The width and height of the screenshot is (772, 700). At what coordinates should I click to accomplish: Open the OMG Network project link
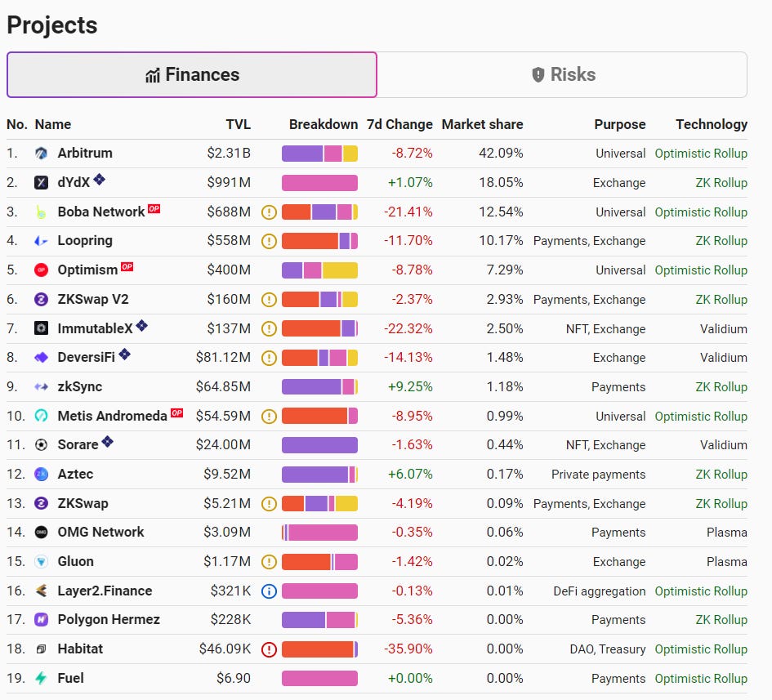coord(101,532)
